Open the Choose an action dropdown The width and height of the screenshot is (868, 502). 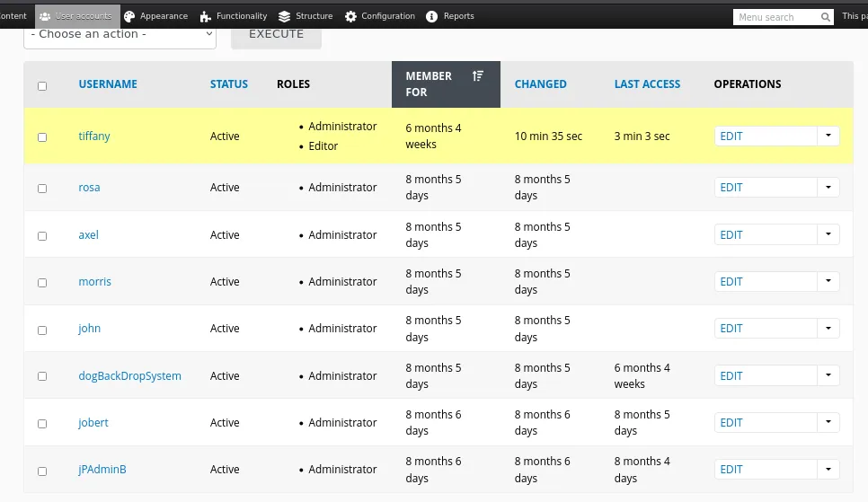pyautogui.click(x=120, y=34)
